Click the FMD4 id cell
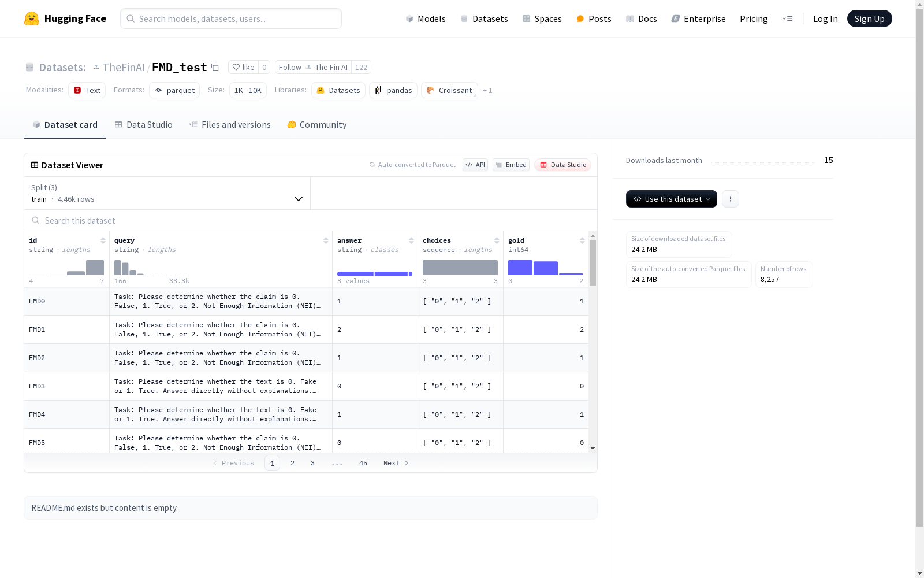The width and height of the screenshot is (924, 578). [x=67, y=414]
